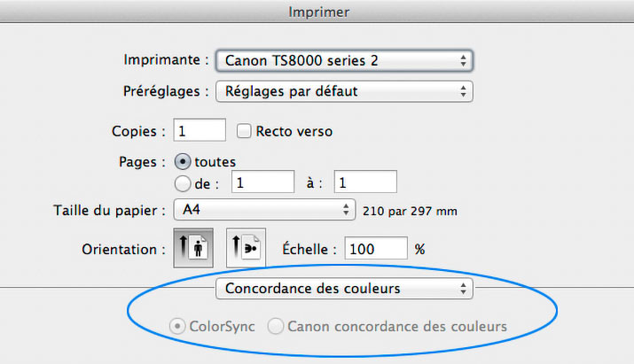
Task: Click the Échelle percentage field
Action: (376, 248)
